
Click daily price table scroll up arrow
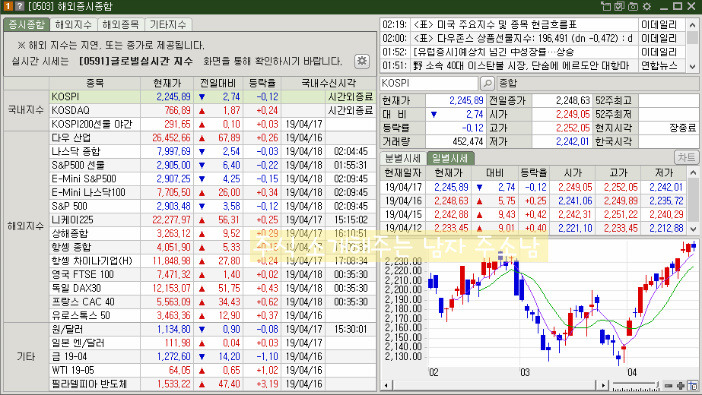tap(693, 173)
